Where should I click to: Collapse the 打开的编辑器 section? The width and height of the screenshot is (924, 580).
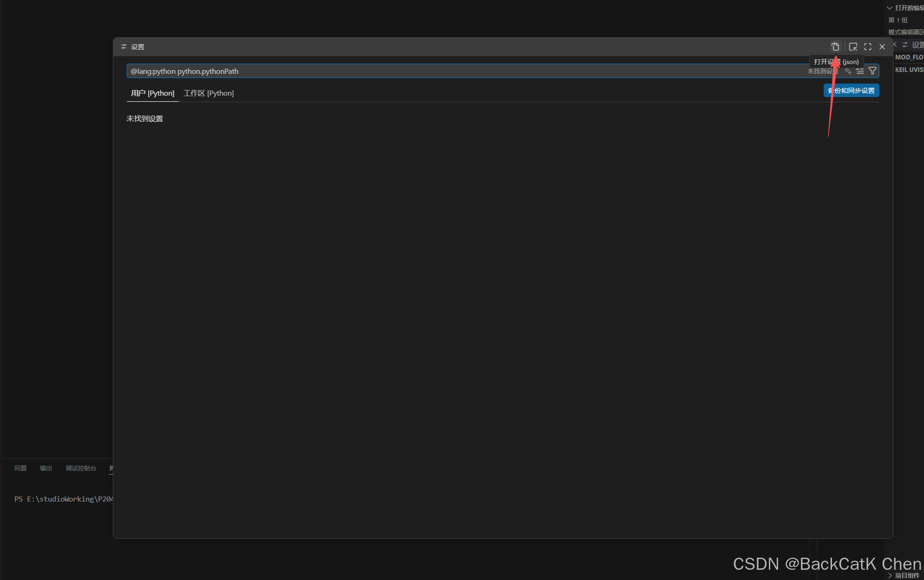pyautogui.click(x=889, y=8)
